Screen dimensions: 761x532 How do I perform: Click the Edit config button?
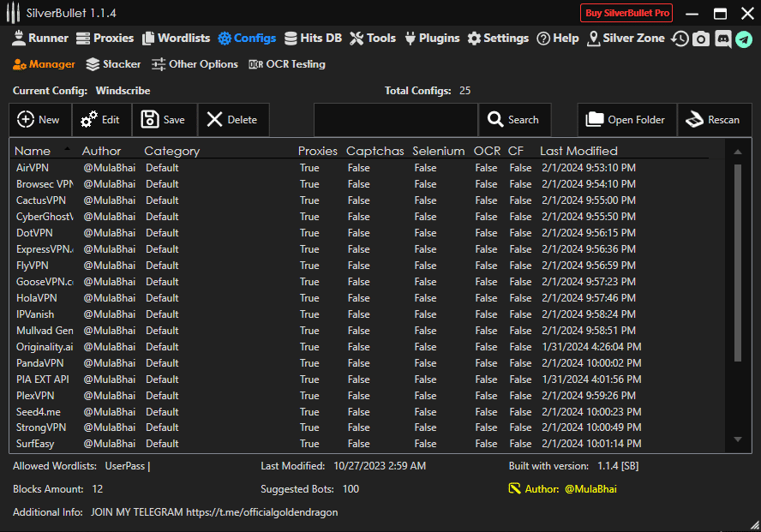pyautogui.click(x=102, y=120)
